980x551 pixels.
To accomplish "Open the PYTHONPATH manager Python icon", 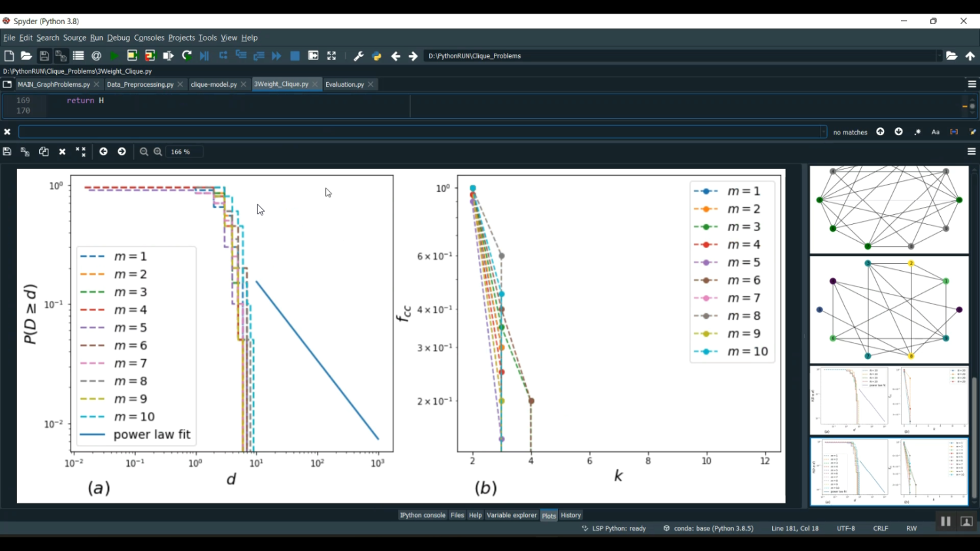I will pyautogui.click(x=377, y=56).
